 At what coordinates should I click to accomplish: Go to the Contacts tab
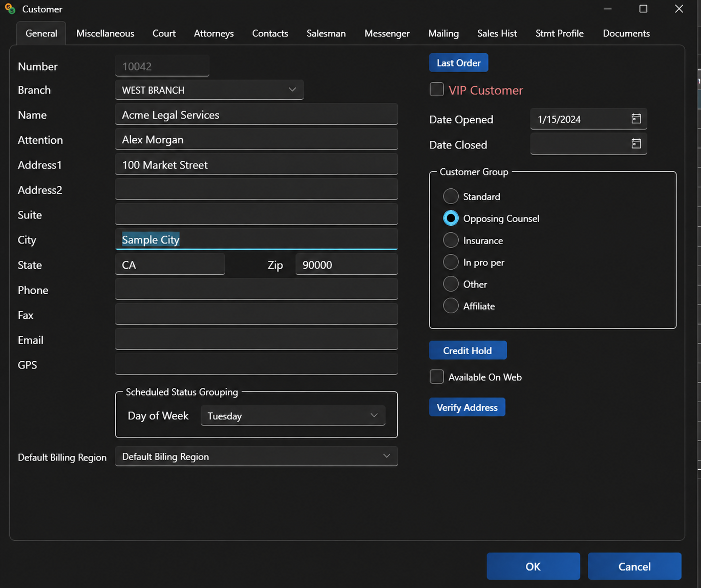(270, 33)
